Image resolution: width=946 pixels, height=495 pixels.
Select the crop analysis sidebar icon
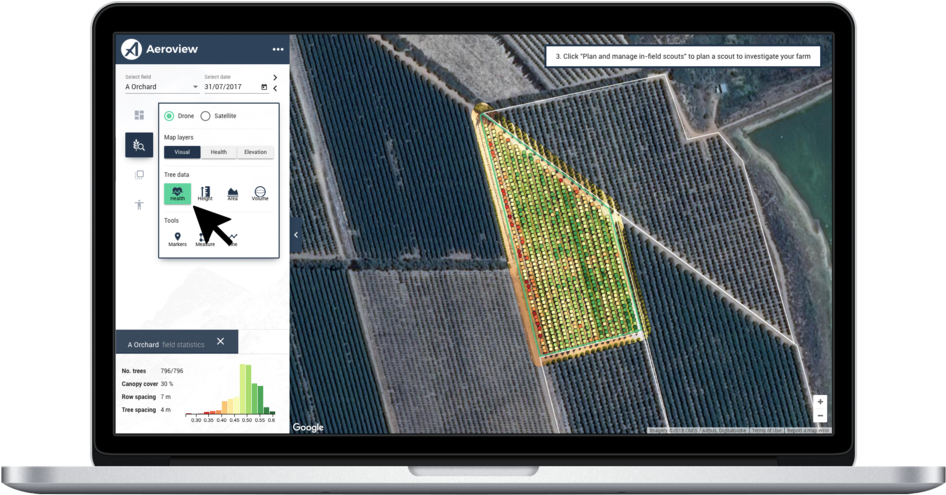click(139, 145)
